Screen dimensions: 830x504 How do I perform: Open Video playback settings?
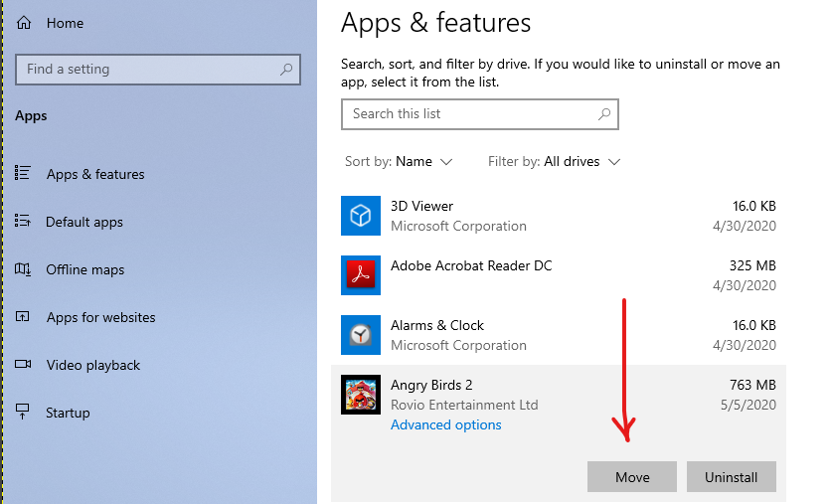[x=93, y=365]
